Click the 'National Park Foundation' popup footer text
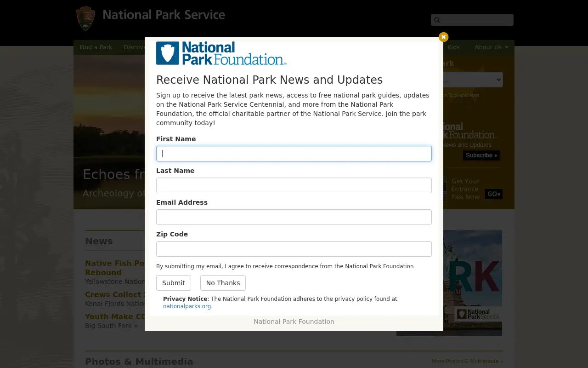 coord(294,322)
